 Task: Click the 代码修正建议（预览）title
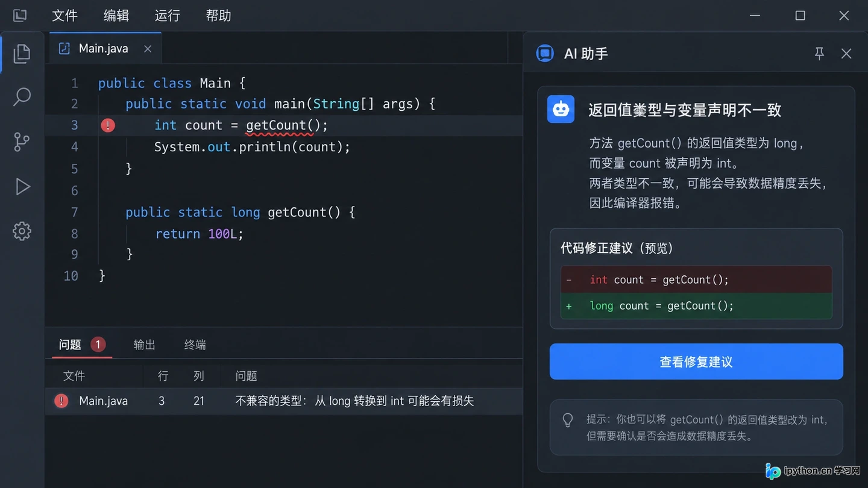617,248
